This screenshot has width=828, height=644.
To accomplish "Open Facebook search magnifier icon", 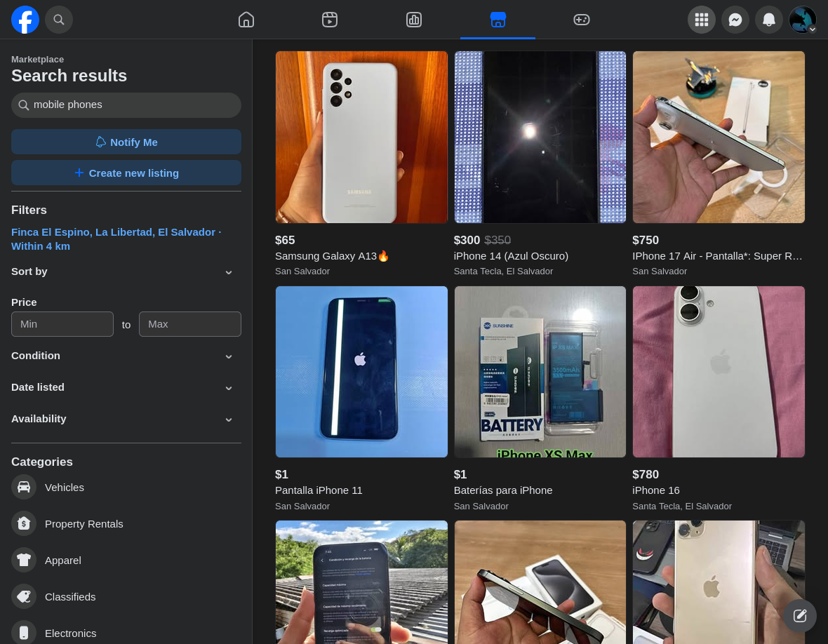I will click(x=59, y=20).
